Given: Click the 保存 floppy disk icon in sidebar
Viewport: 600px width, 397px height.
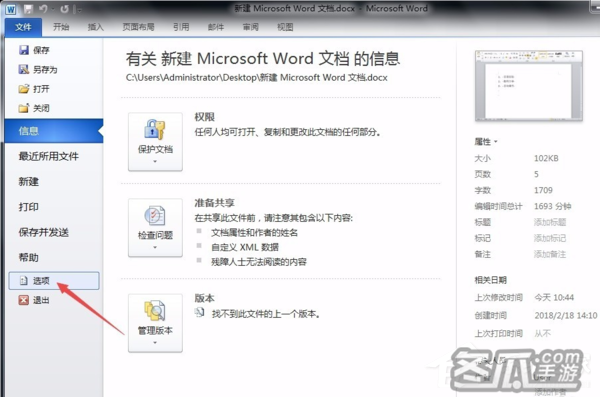Looking at the screenshot, I should click(24, 50).
